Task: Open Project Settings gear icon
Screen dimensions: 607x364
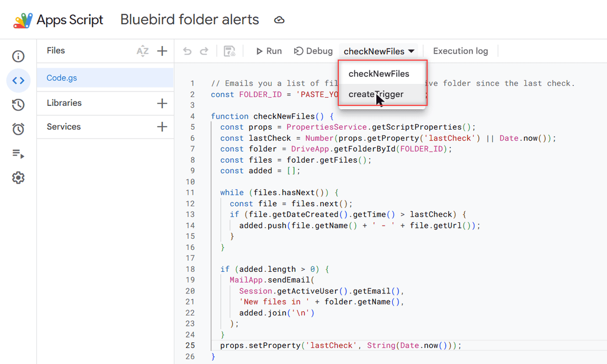Action: pos(18,178)
